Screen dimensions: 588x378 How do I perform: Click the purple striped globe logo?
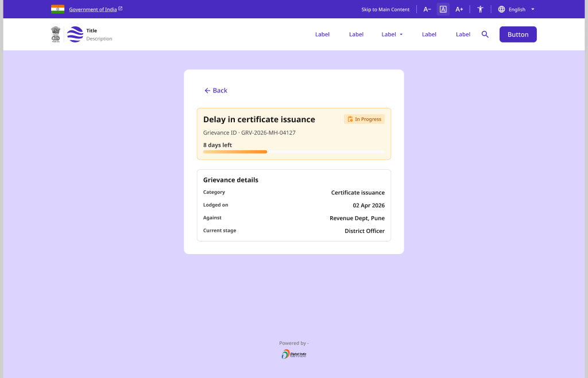point(75,34)
